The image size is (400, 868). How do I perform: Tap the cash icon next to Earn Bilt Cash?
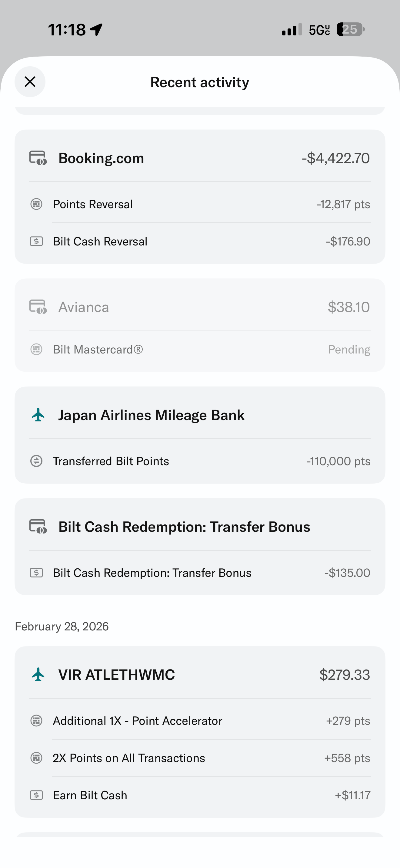(36, 795)
